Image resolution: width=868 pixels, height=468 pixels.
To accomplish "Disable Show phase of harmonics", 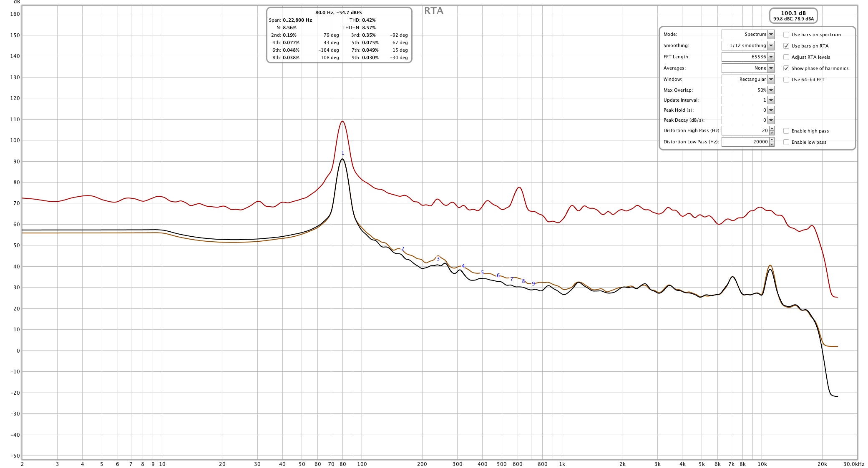I will click(x=786, y=68).
